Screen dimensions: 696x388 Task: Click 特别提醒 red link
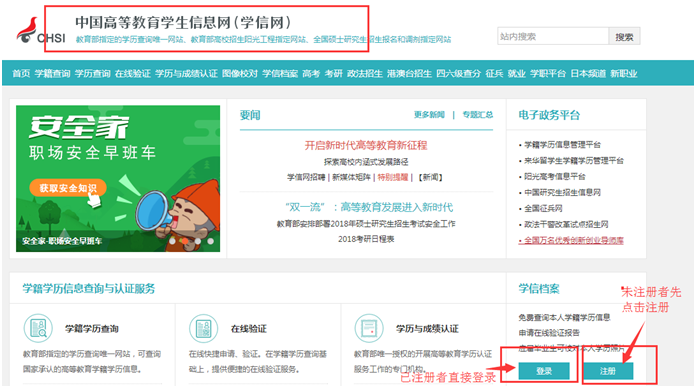coord(393,177)
